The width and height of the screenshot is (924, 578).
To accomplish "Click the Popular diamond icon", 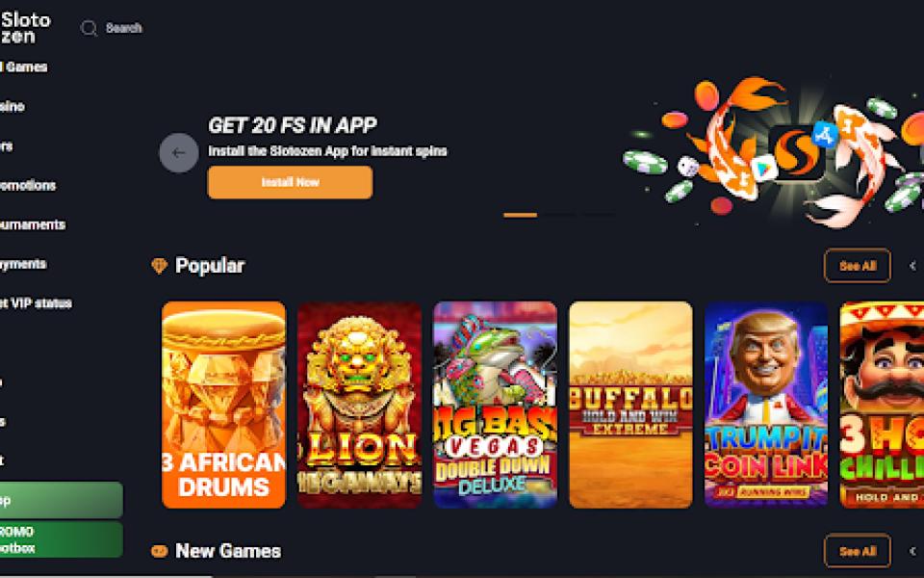I will point(159,266).
